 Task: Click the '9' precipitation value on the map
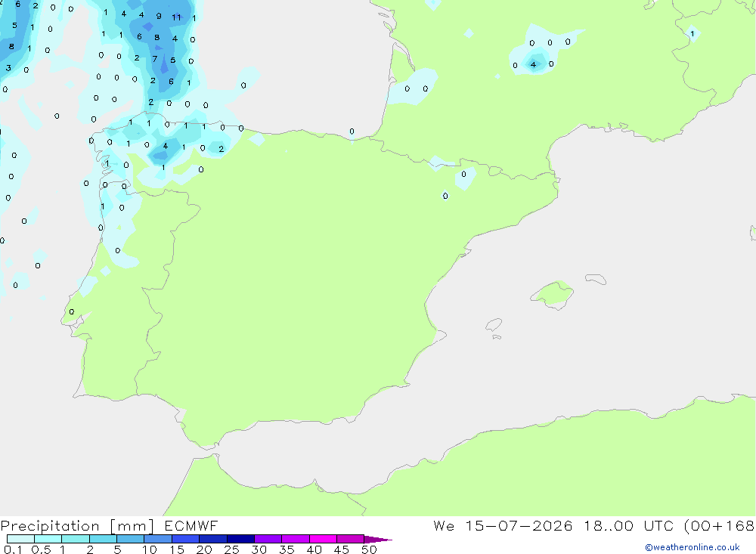159,16
